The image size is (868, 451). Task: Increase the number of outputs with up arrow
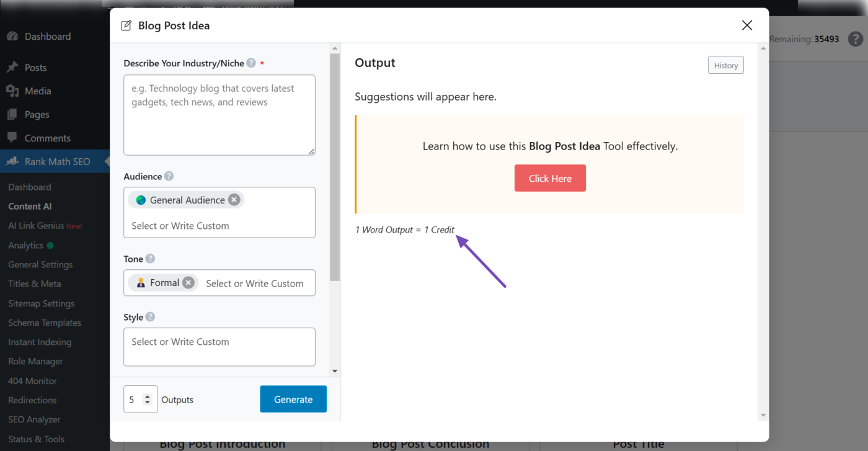pyautogui.click(x=147, y=396)
